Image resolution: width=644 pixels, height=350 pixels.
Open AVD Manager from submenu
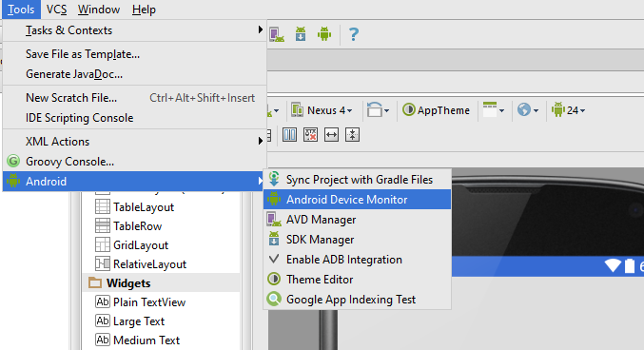click(x=358, y=220)
